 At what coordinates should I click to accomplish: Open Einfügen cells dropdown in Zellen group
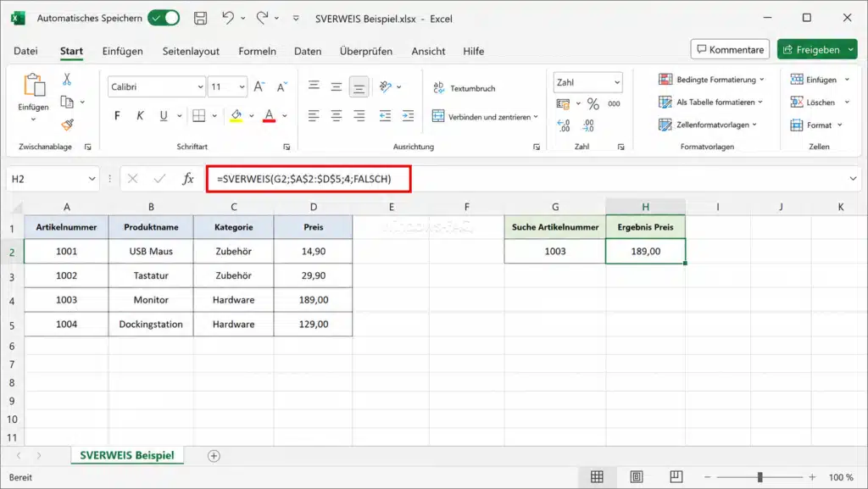[847, 80]
